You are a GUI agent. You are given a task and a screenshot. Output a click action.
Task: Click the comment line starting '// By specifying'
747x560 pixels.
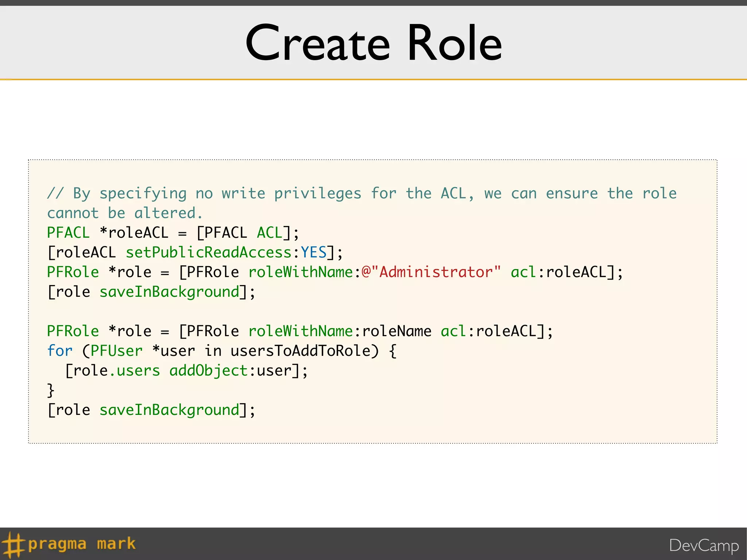[362, 193]
